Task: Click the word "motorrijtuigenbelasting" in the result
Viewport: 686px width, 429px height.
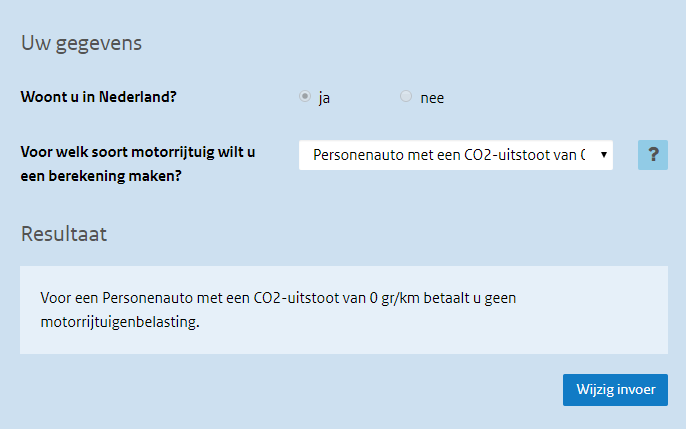Action: pyautogui.click(x=119, y=323)
